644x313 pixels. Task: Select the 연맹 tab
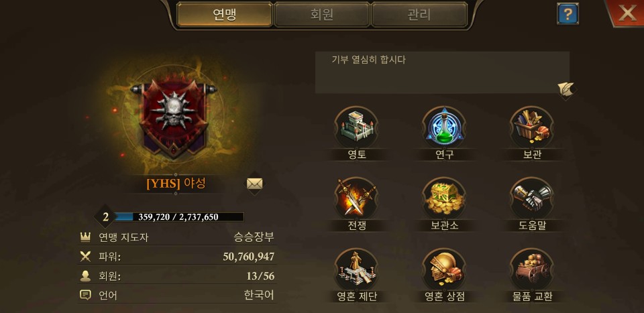pyautogui.click(x=225, y=14)
